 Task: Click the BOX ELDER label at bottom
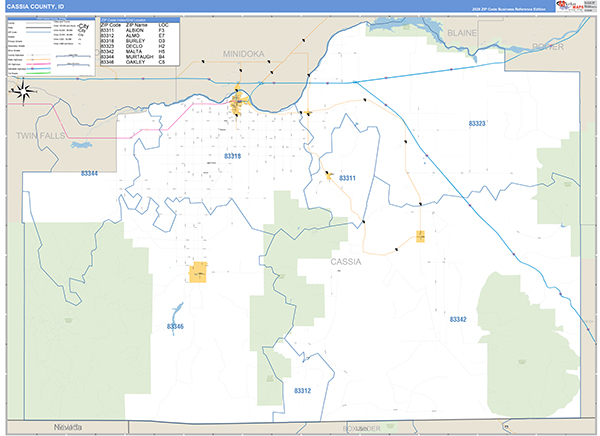[x=362, y=429]
